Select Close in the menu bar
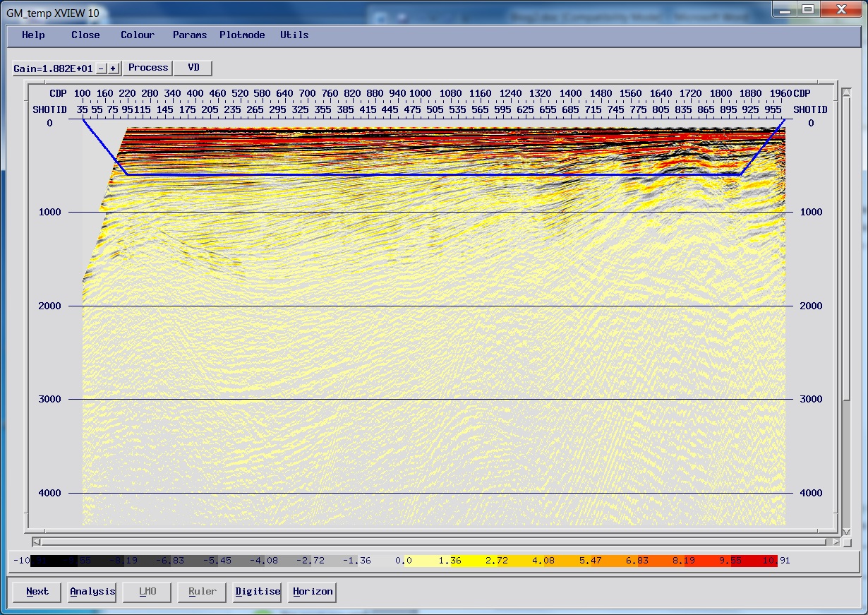 (85, 35)
